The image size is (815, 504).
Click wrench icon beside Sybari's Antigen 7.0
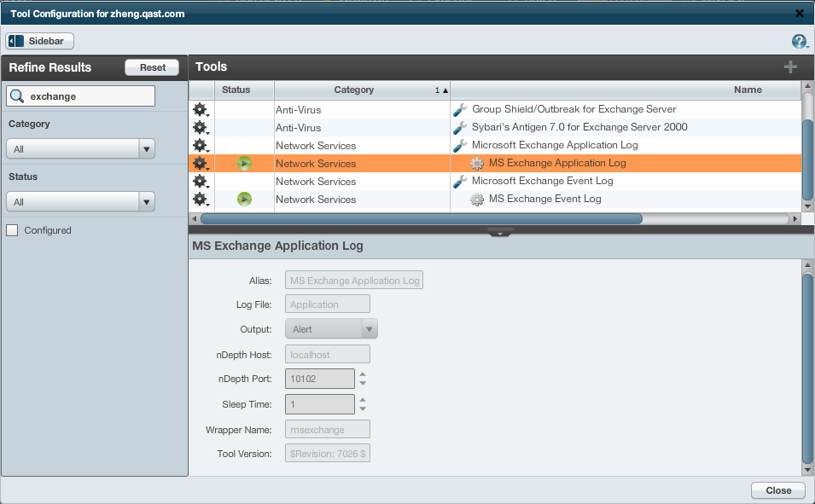(460, 128)
